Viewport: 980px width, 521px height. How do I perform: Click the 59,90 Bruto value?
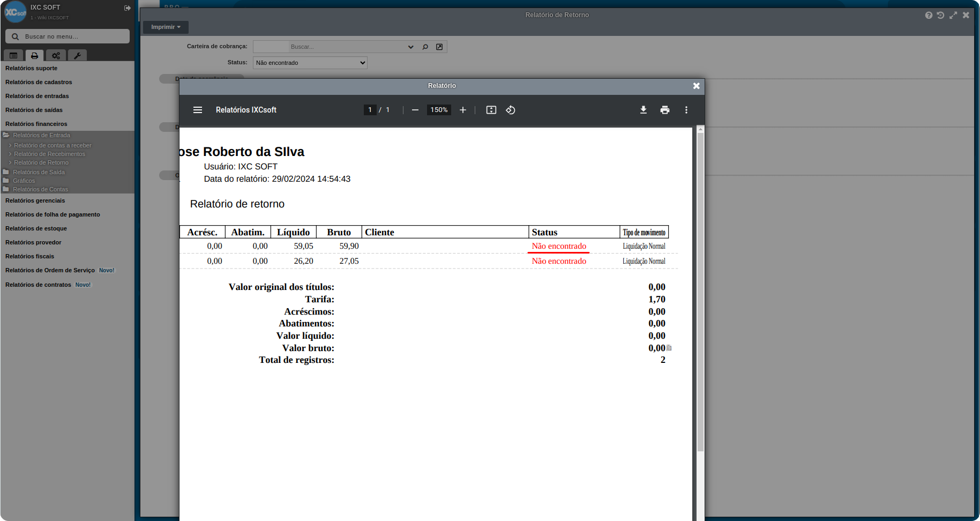(x=349, y=246)
